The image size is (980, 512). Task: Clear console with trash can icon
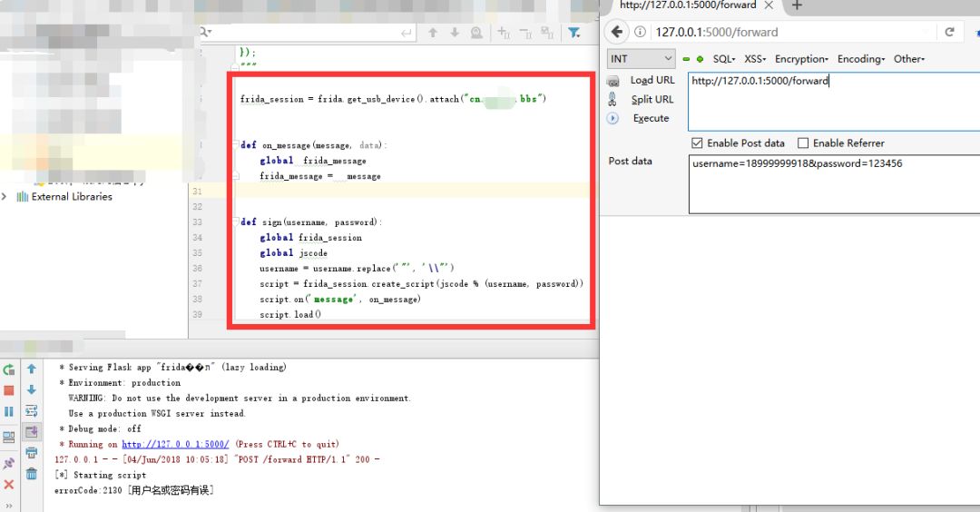[31, 474]
